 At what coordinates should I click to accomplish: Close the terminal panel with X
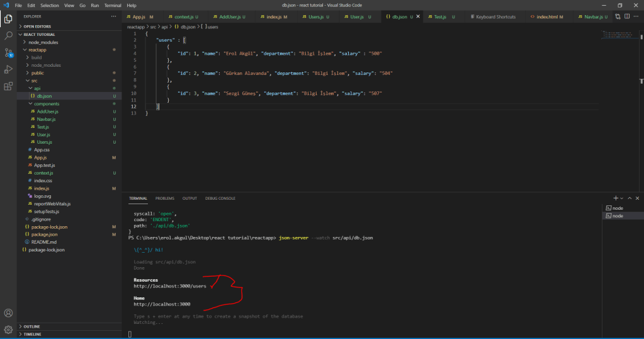(x=638, y=198)
